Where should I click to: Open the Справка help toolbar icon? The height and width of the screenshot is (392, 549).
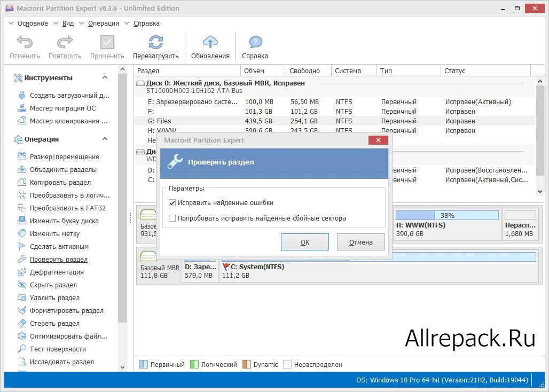[255, 42]
